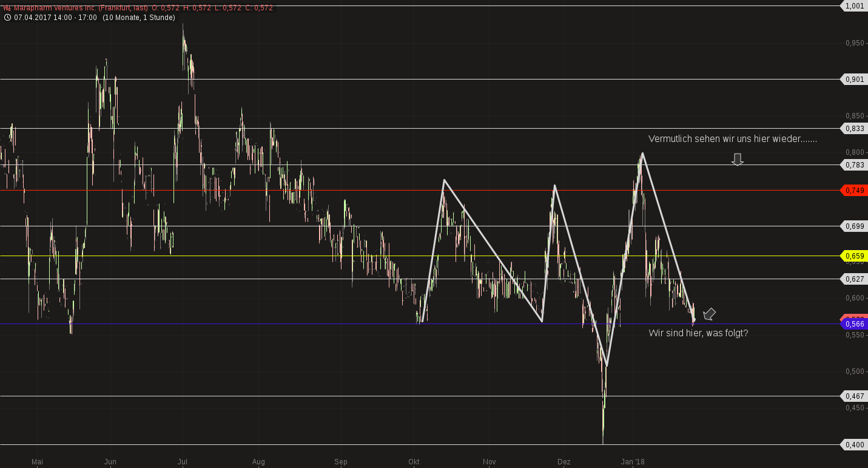Select the 0,901 horizontal line label
Viewport: 868px width, 468px height.
[x=854, y=80]
